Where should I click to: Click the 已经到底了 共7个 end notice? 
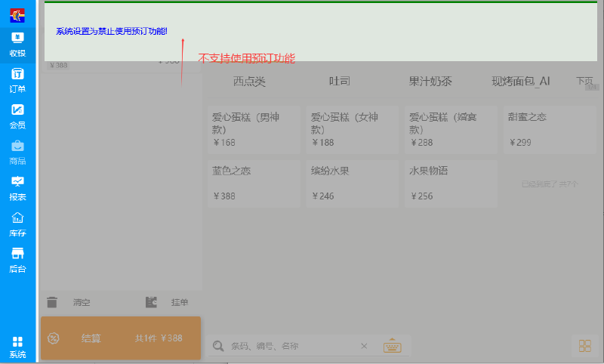click(550, 184)
